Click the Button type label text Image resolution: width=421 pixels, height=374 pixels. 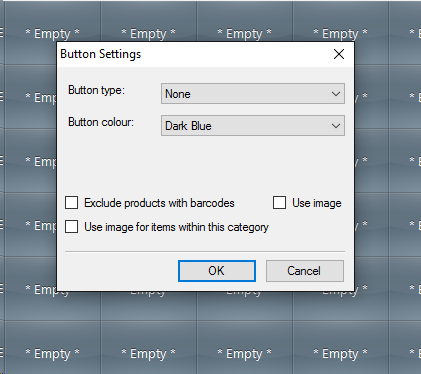96,90
